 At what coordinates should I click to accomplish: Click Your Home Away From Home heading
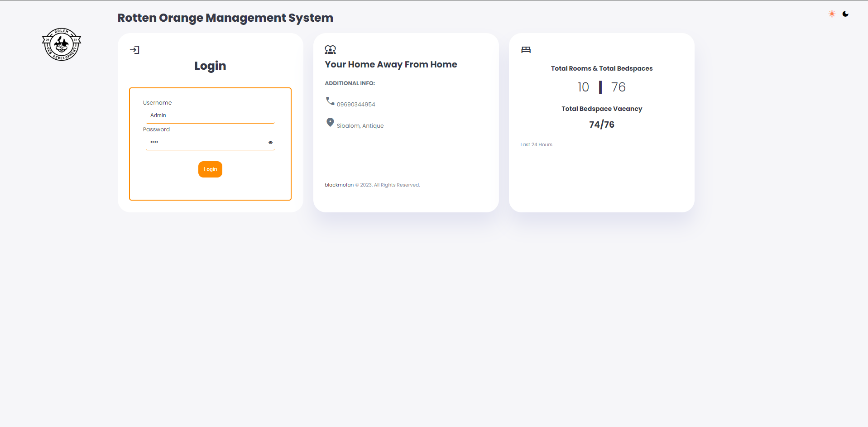[x=391, y=64]
